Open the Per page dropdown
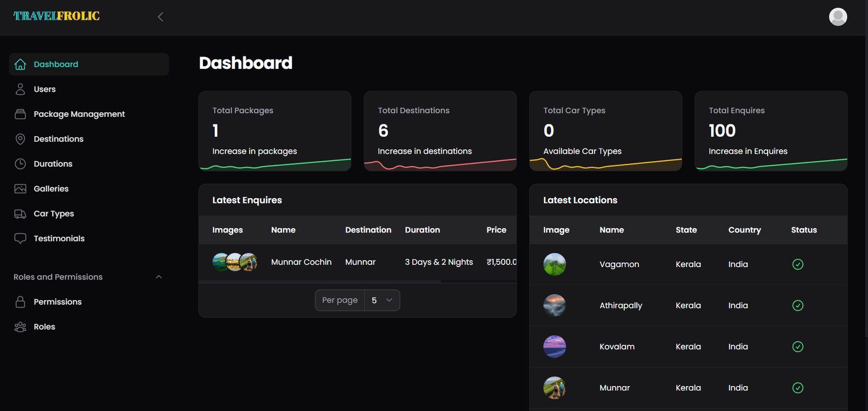The height and width of the screenshot is (411, 868). pyautogui.click(x=382, y=300)
